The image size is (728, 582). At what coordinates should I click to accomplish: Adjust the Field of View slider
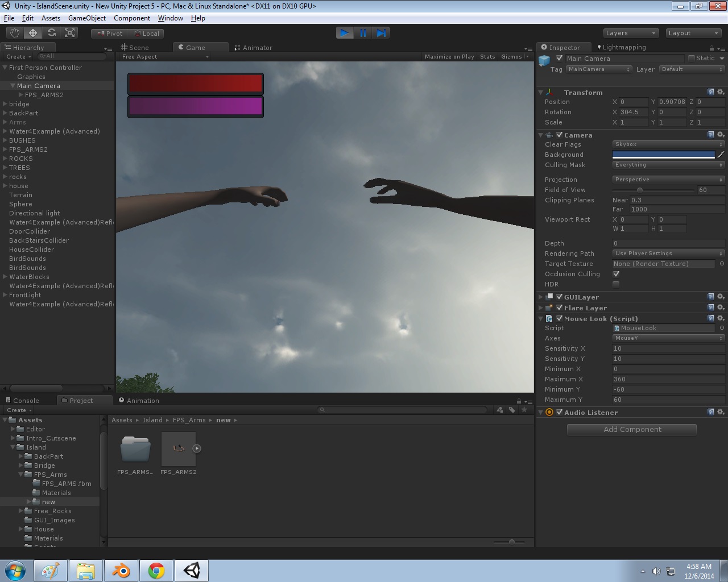pyautogui.click(x=654, y=190)
